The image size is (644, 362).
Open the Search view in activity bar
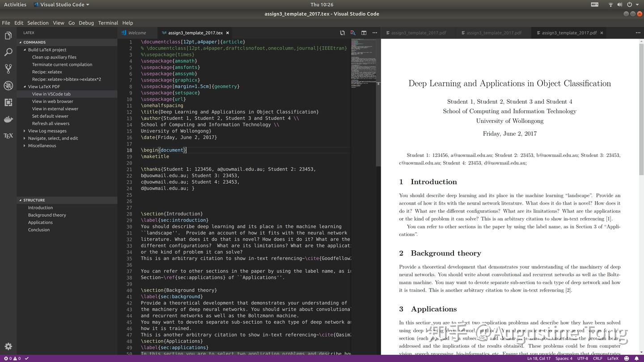point(8,52)
